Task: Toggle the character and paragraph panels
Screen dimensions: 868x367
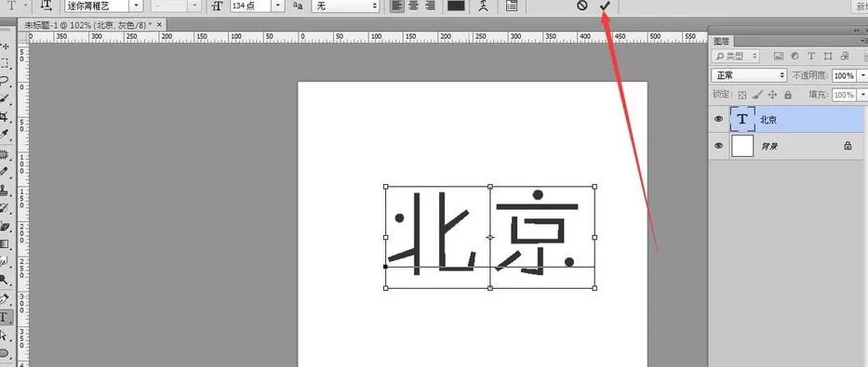Action: click(512, 6)
